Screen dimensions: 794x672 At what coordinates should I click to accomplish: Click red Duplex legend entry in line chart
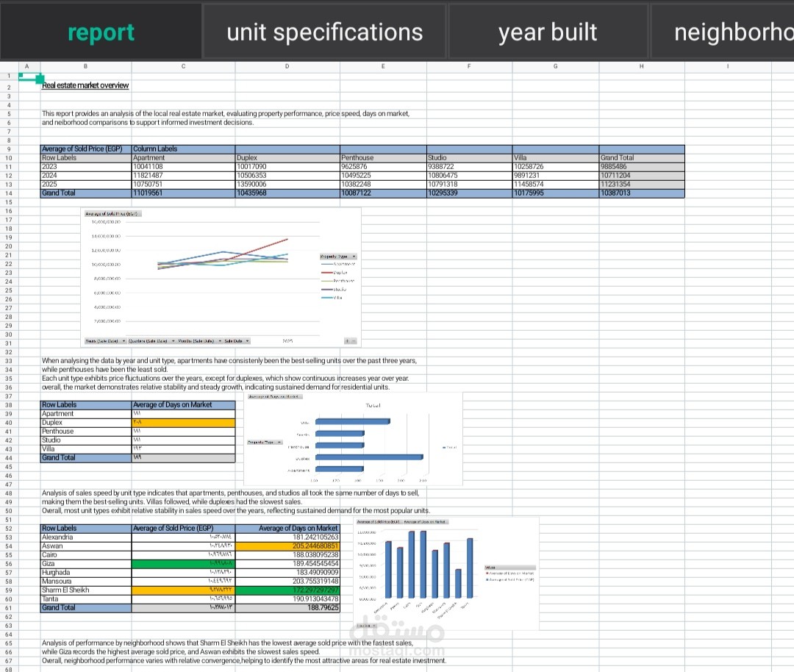[x=335, y=273]
